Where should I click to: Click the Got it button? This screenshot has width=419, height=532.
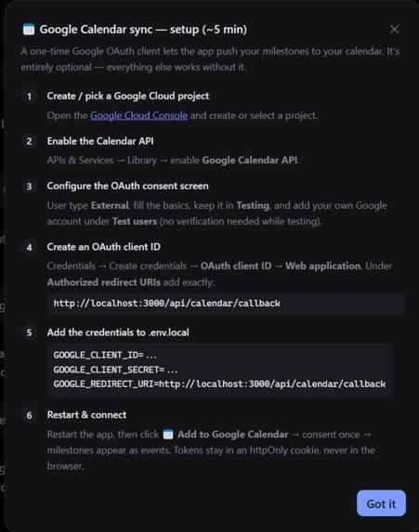pos(381,503)
